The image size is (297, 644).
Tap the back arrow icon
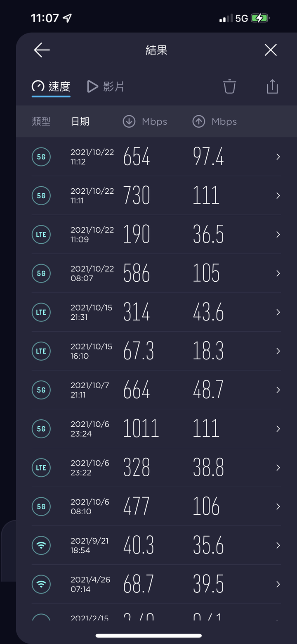[x=42, y=50]
